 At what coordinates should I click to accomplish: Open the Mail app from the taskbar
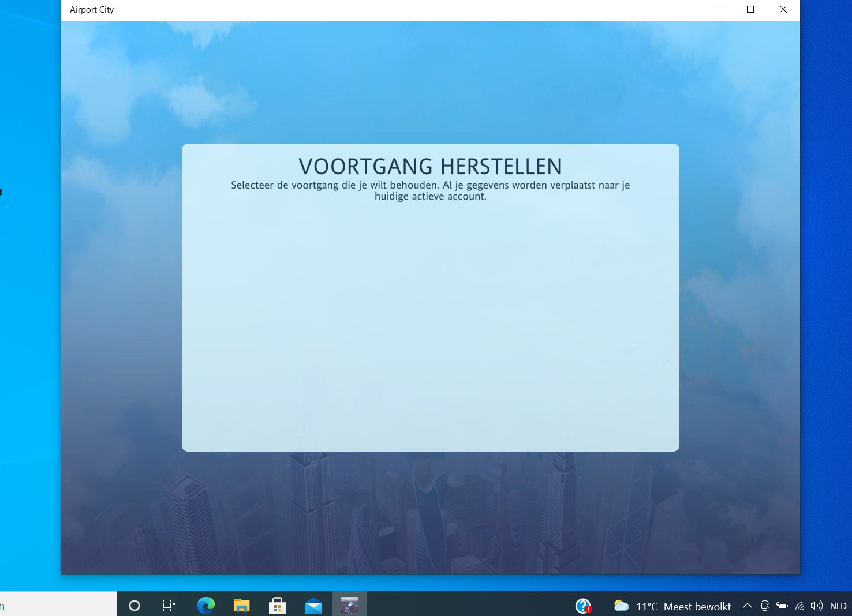click(313, 606)
